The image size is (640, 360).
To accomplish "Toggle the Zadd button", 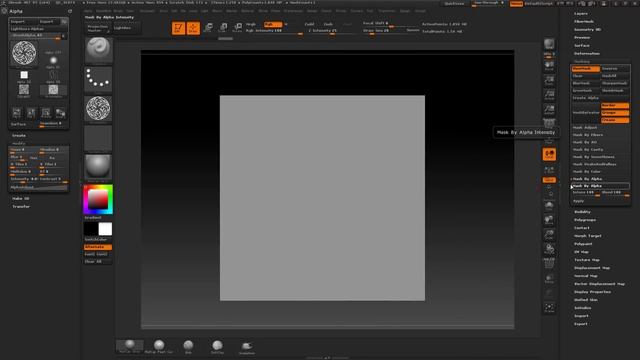I will pos(309,24).
